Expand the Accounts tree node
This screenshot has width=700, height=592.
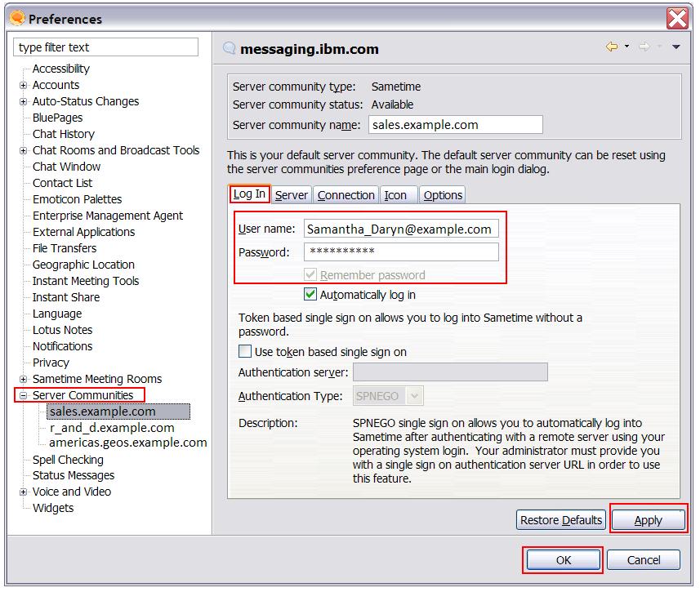pos(23,85)
